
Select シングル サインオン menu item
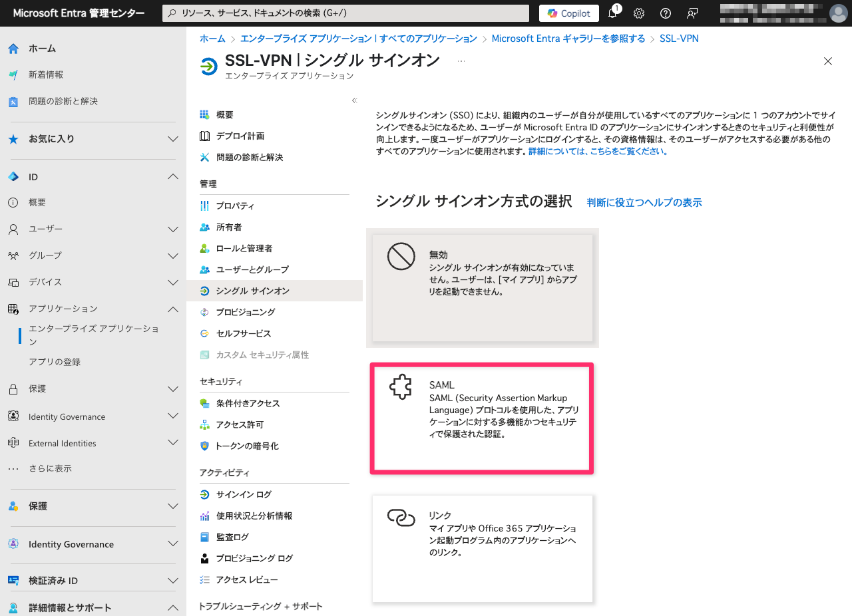click(x=274, y=291)
